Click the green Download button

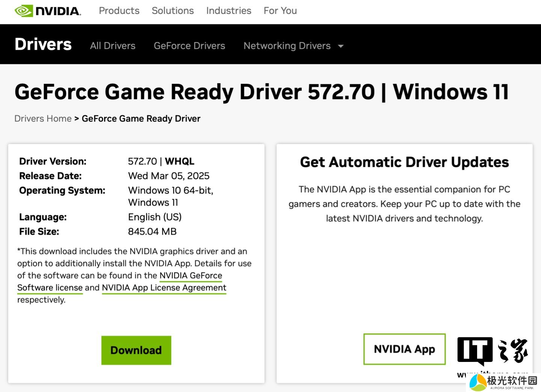(x=136, y=350)
